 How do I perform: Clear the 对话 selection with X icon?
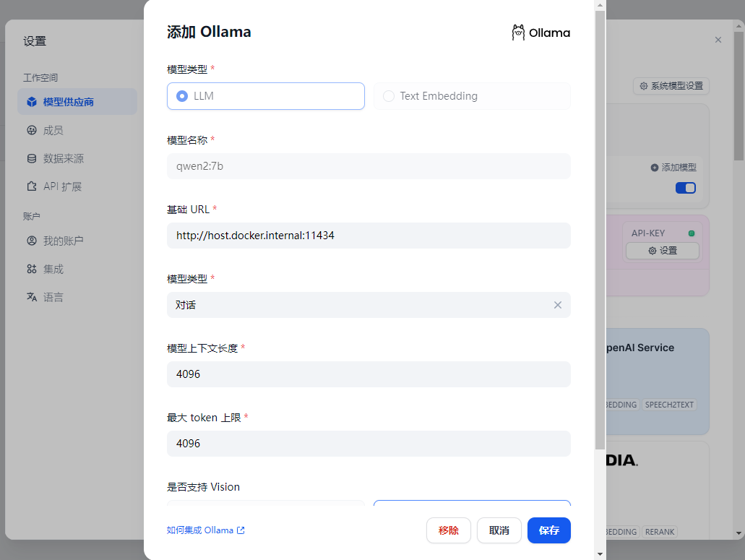point(558,305)
